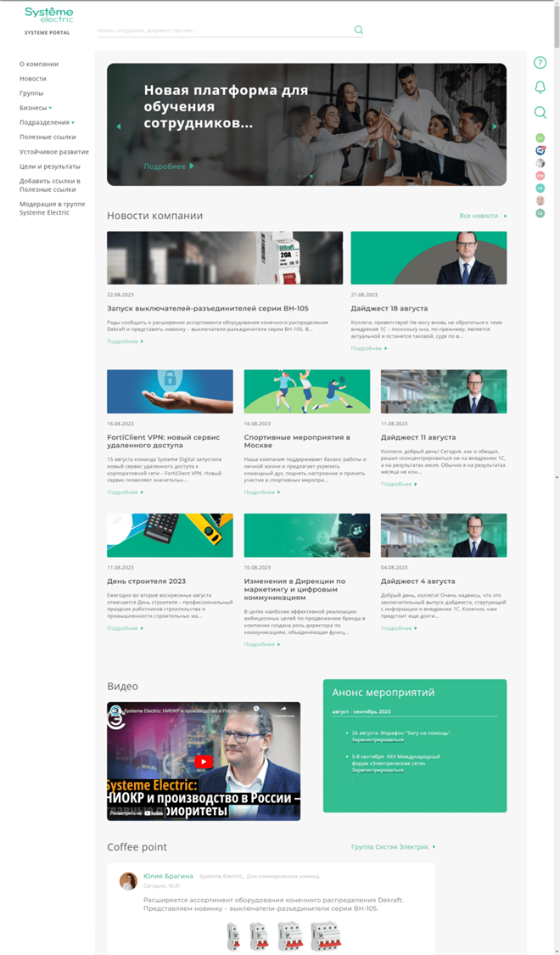Click the Systeme Electric logo
Image resolution: width=560 pixels, height=955 pixels.
click(48, 14)
